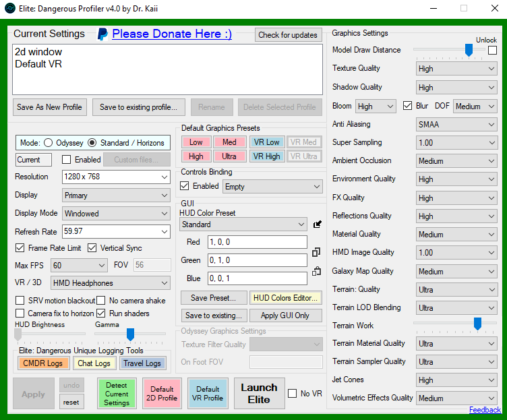Image resolution: width=507 pixels, height=420 pixels.
Task: Click Save As New Profile
Action: point(50,107)
